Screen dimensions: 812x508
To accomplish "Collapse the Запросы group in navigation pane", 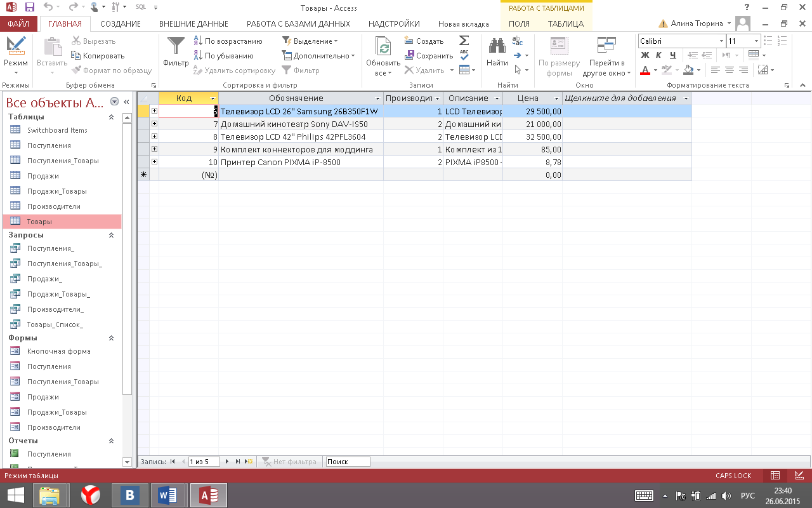I will [x=112, y=235].
